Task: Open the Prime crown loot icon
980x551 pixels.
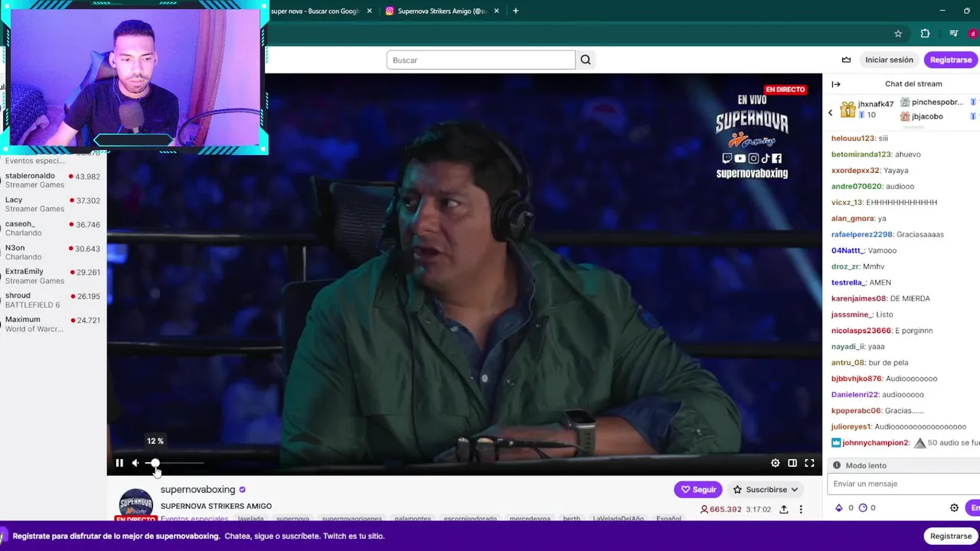Action: point(846,60)
